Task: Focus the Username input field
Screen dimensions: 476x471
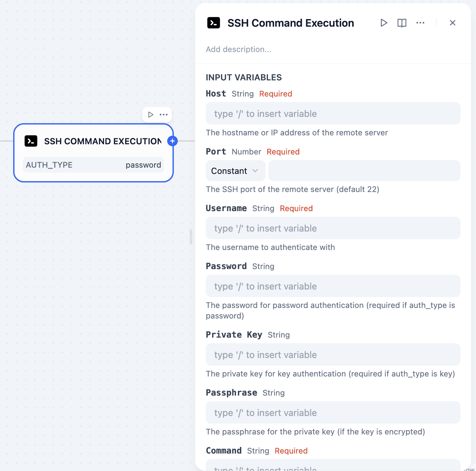Action: (333, 228)
